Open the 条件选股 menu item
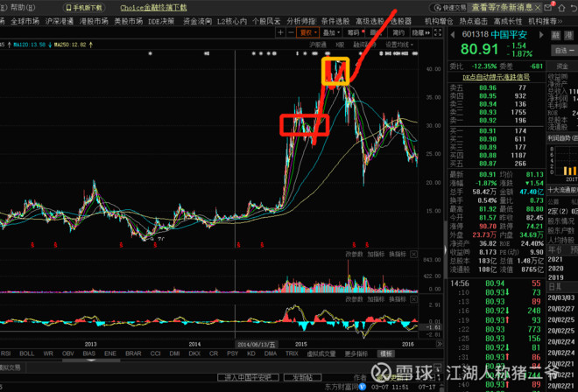This screenshot has height=392, width=578. click(335, 21)
